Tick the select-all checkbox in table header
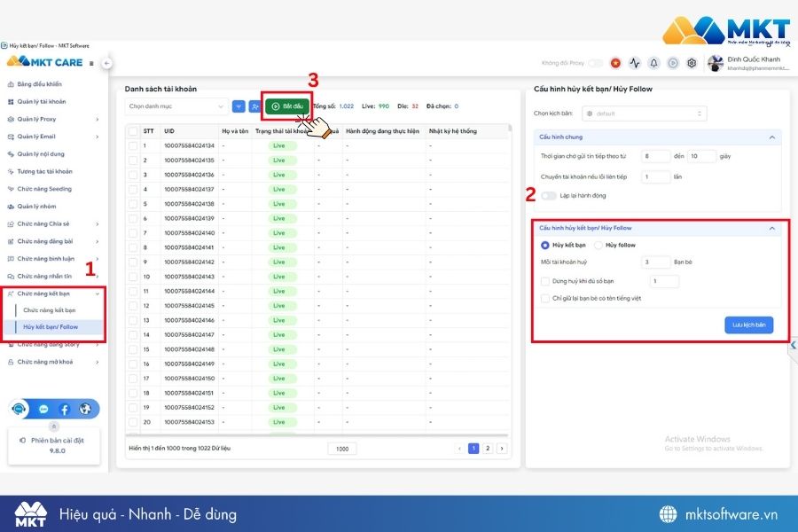This screenshot has width=798, height=532. point(133,131)
